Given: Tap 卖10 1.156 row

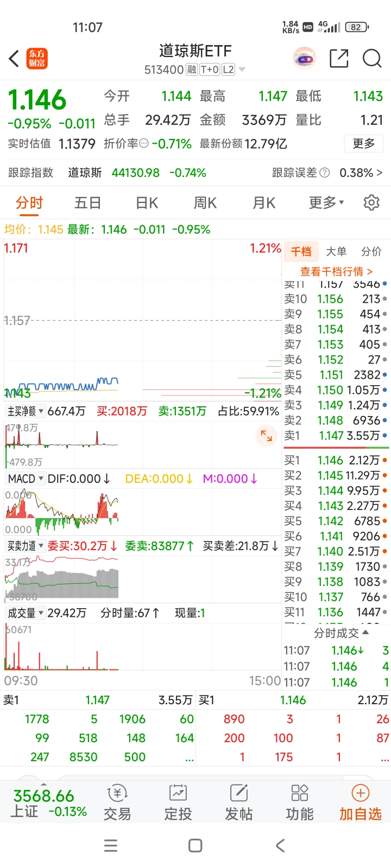Looking at the screenshot, I should click(x=336, y=299).
